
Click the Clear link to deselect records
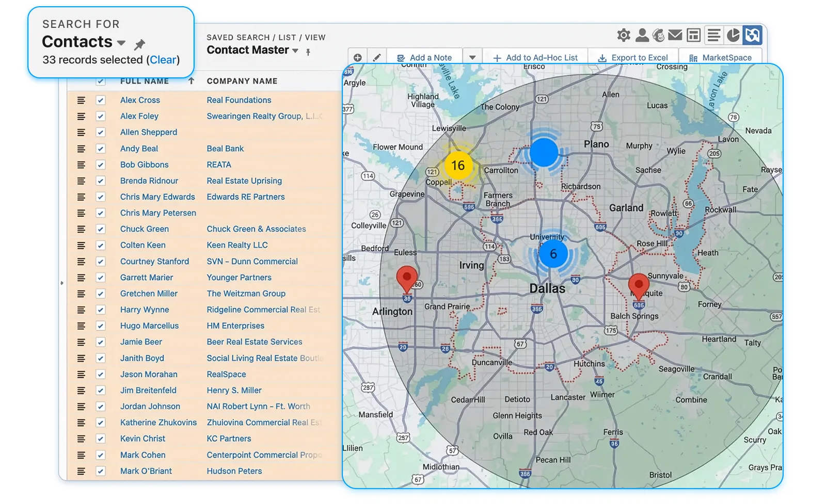[x=163, y=60]
